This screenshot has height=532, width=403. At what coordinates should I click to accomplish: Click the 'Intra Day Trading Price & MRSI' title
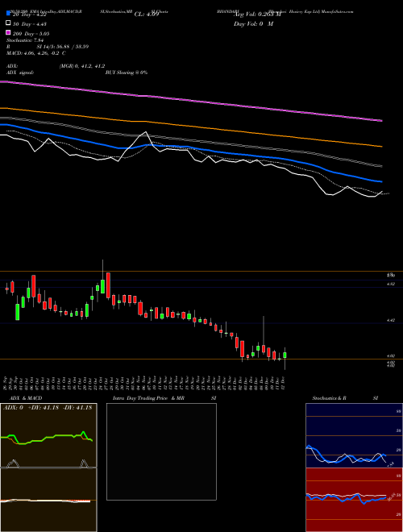164,398
